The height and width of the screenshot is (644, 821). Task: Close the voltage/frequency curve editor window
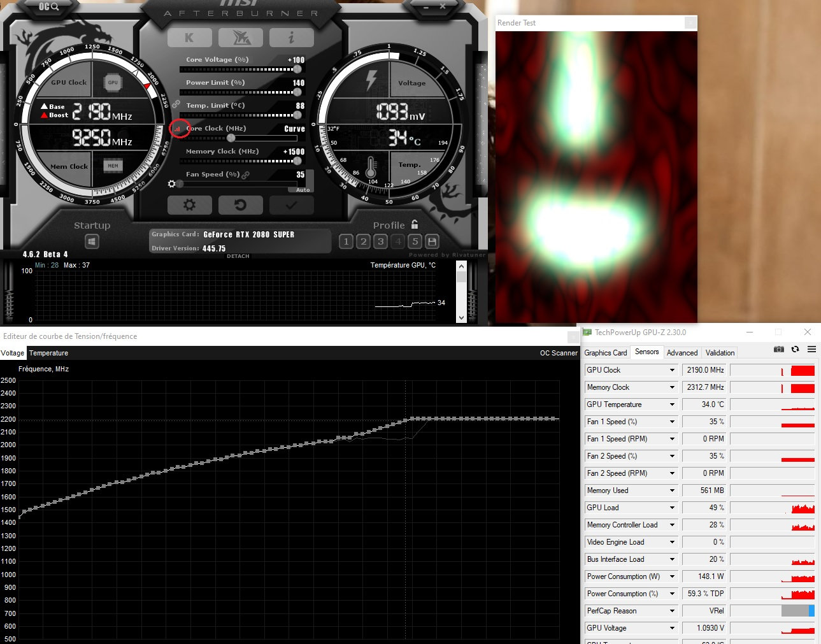click(572, 336)
